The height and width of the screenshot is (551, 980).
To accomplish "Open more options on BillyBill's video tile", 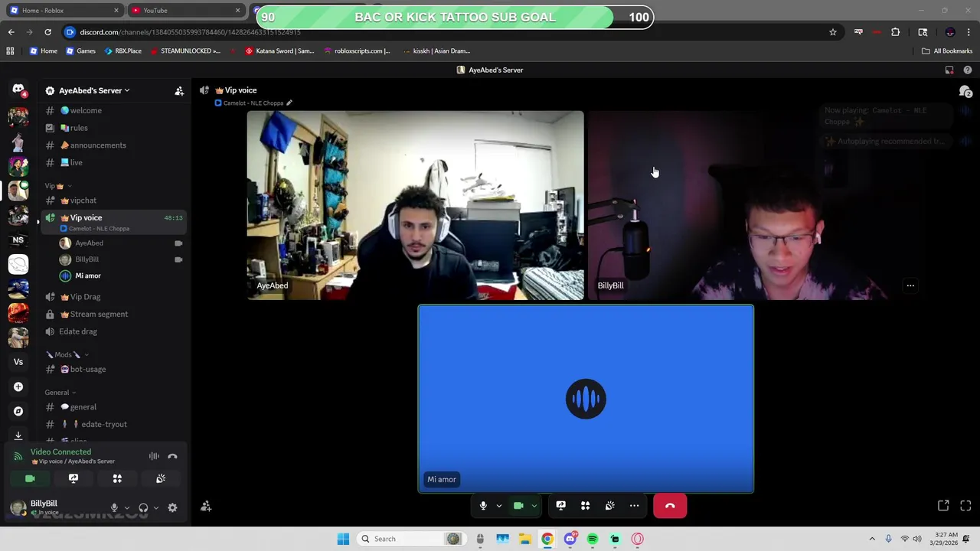I will [910, 285].
